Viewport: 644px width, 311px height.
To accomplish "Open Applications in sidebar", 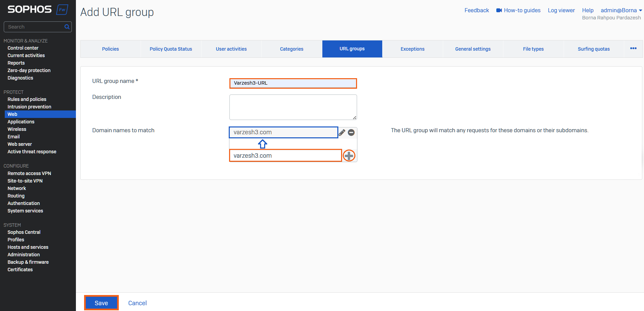I will coord(21,122).
